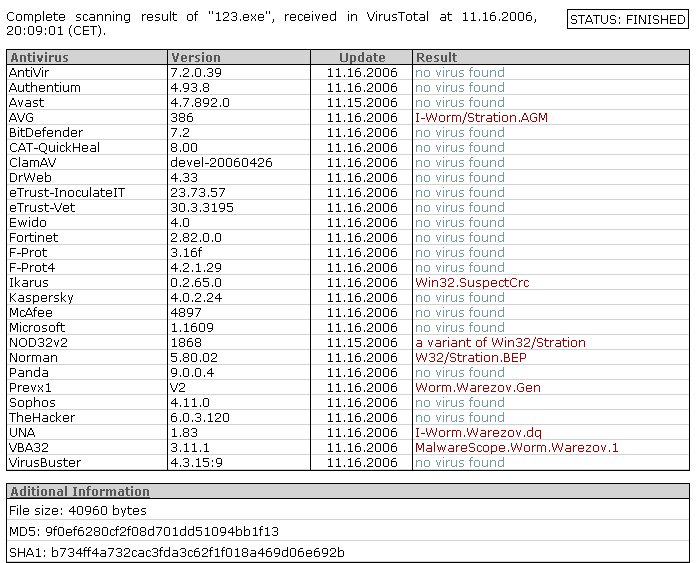
Task: Click 'a variant of Win32/Stration' result
Action: pos(500,343)
